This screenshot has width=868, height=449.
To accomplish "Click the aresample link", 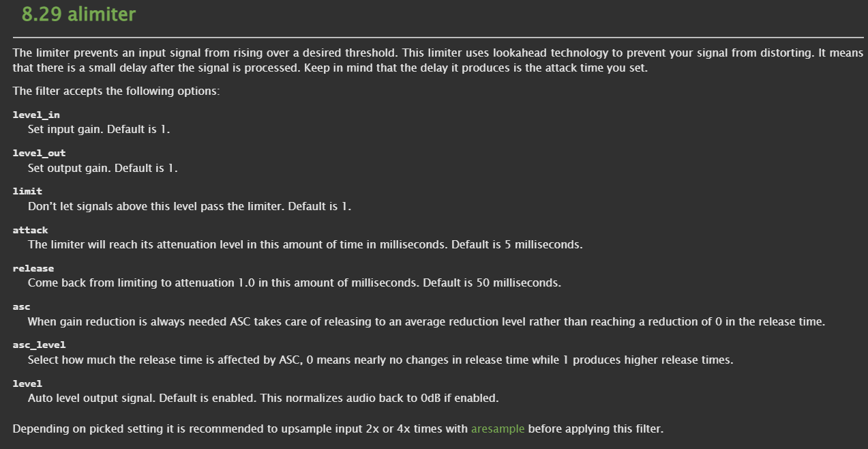I will 498,429.
